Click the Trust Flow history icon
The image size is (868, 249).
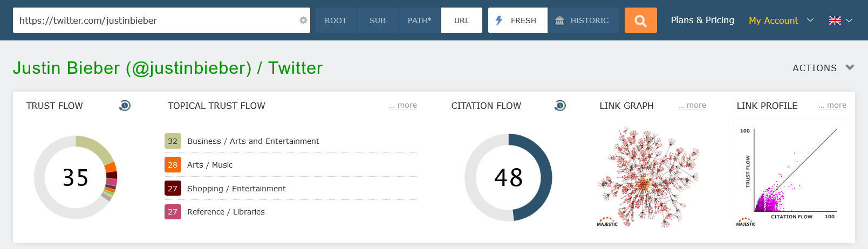click(x=125, y=106)
